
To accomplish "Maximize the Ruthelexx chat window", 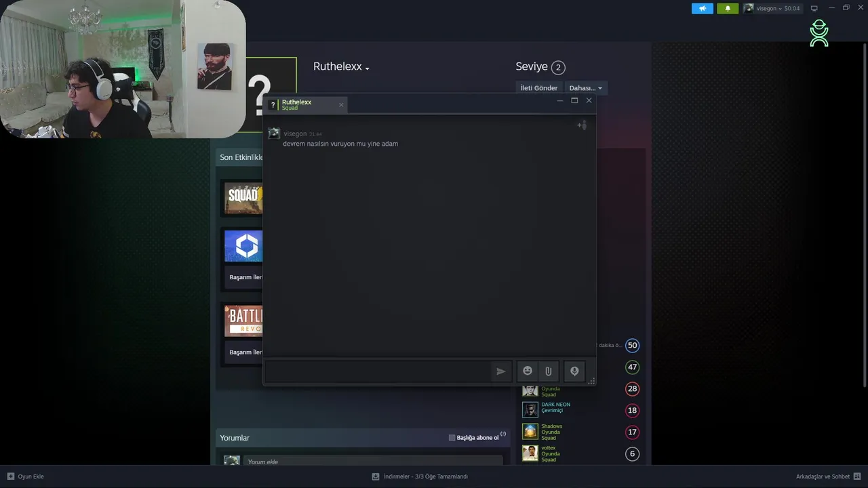I will click(x=574, y=100).
